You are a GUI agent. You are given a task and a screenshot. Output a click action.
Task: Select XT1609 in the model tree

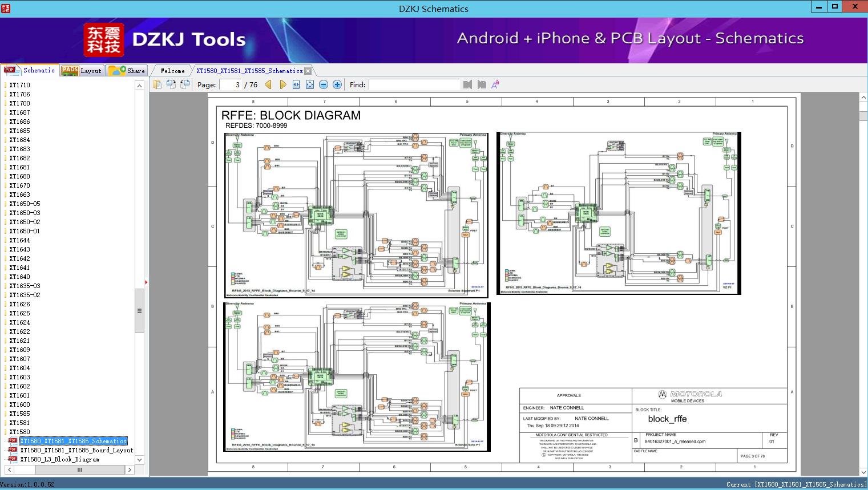19,350
